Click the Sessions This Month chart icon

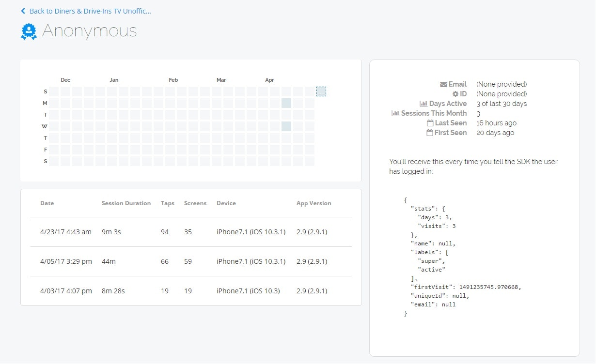[x=395, y=113]
